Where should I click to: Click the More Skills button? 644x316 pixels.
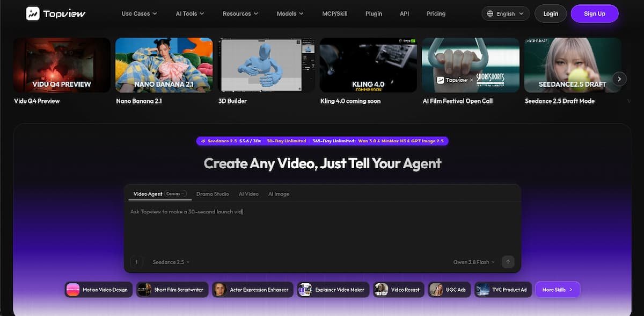[x=558, y=290]
